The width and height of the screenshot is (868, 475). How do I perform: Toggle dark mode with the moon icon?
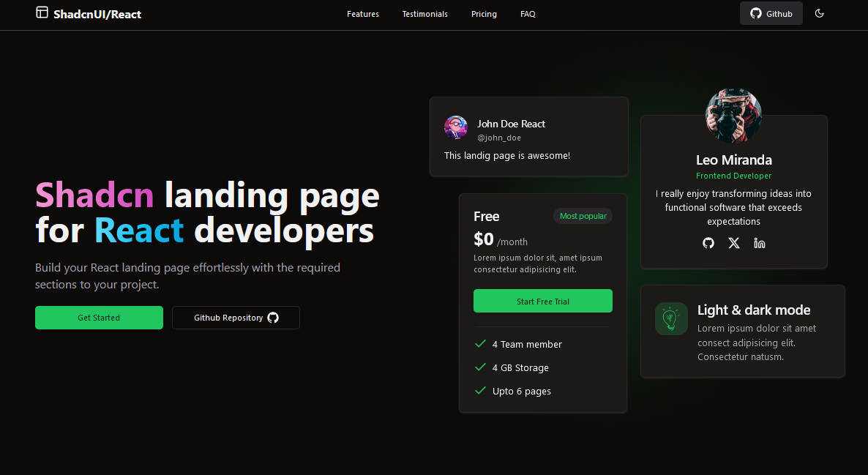(819, 13)
